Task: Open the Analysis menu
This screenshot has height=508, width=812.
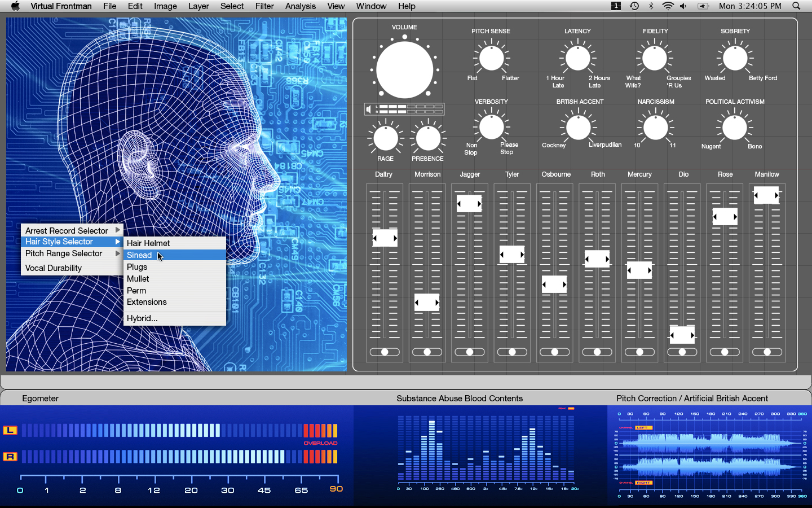Action: click(x=301, y=6)
